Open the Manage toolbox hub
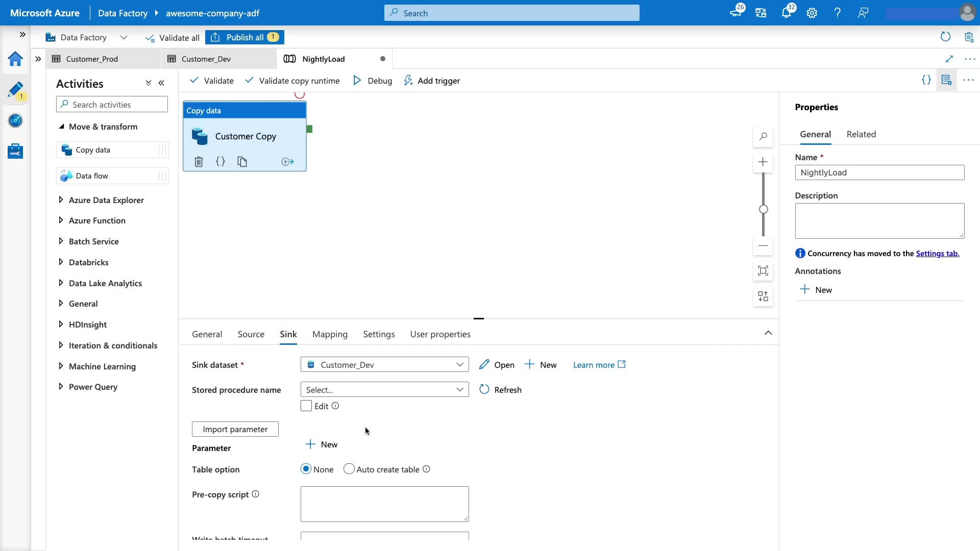 tap(15, 151)
